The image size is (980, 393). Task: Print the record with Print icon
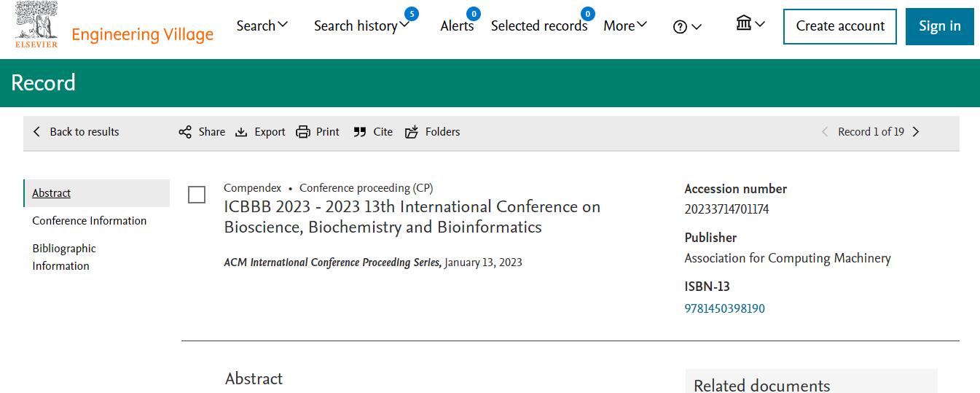click(303, 132)
